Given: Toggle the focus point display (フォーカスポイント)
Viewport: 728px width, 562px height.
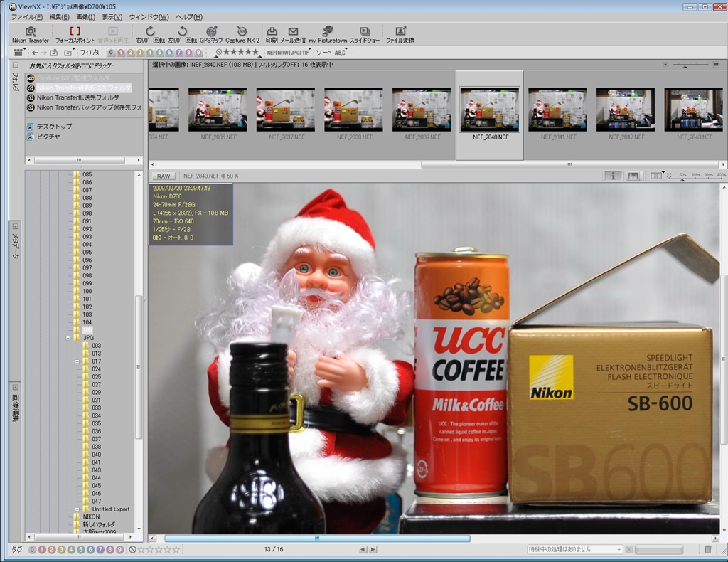Looking at the screenshot, I should (75, 35).
